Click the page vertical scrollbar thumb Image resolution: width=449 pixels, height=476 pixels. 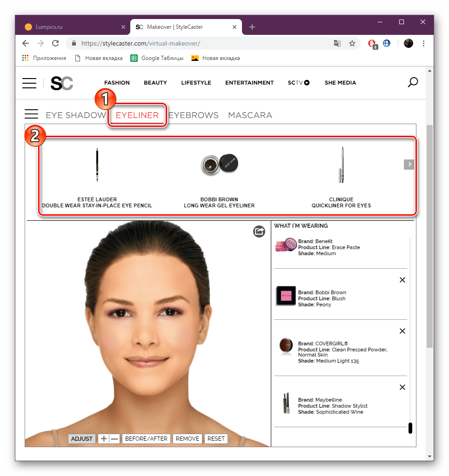point(429,236)
